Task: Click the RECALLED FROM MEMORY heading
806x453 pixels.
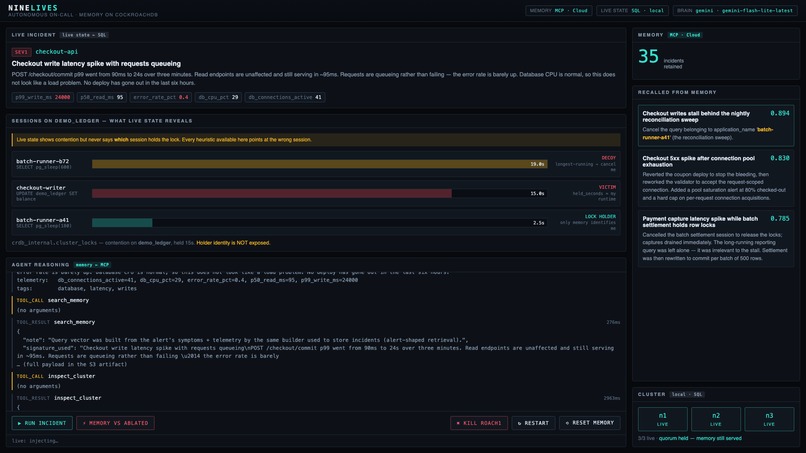Action: click(x=677, y=93)
